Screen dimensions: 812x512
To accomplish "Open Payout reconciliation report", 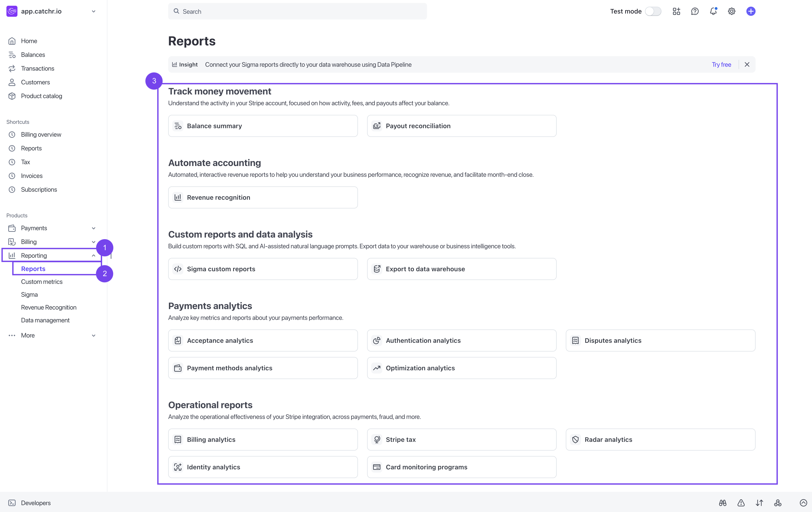I will [461, 126].
